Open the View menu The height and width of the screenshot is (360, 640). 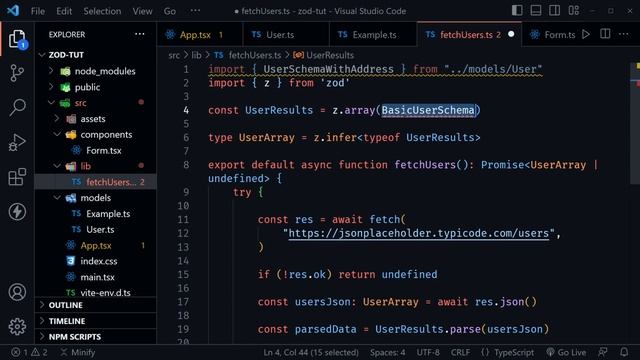click(x=142, y=11)
